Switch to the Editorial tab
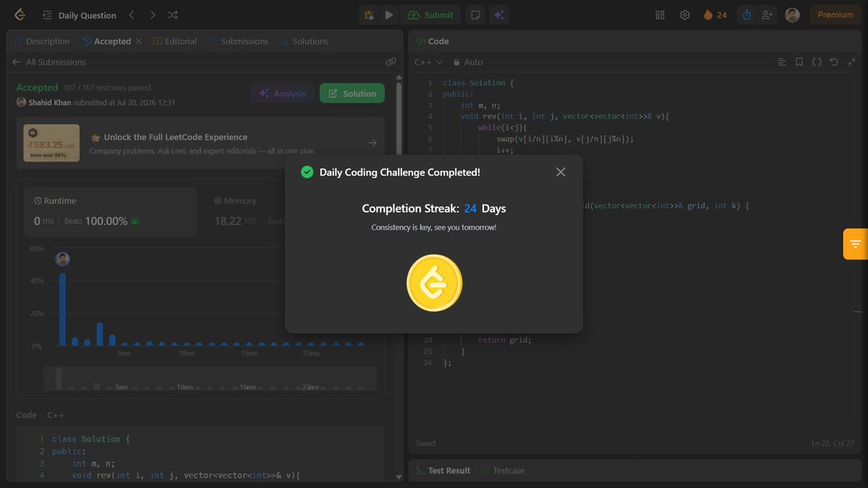 (175, 41)
